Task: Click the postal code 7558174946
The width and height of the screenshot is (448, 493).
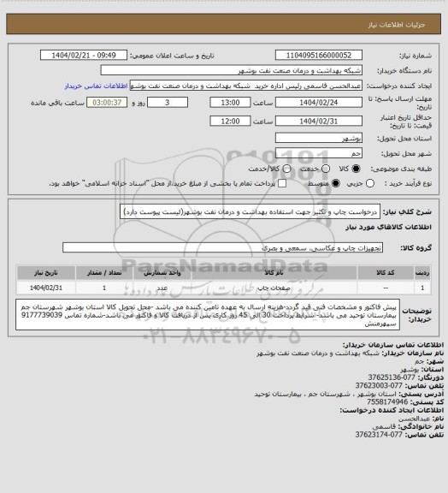Action: tap(387, 402)
